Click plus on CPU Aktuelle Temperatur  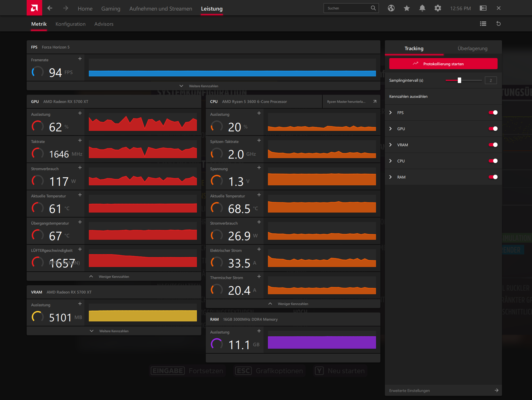pos(259,195)
